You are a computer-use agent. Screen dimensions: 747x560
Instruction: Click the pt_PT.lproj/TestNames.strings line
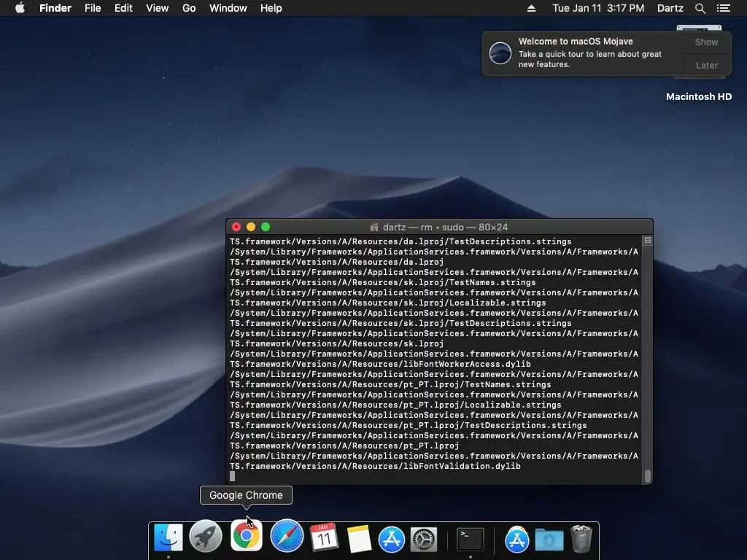390,384
